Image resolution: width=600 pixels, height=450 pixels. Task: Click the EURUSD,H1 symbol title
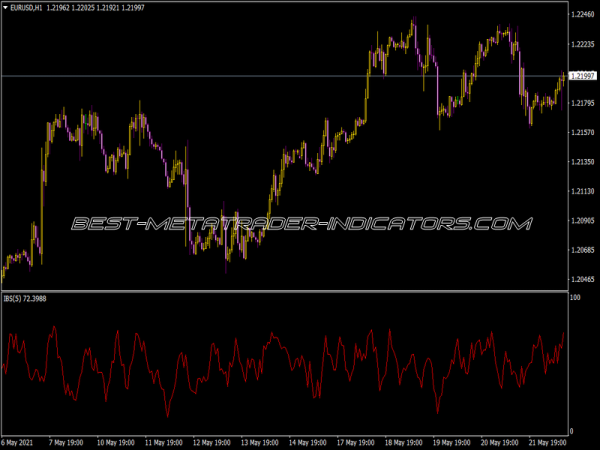coord(26,8)
